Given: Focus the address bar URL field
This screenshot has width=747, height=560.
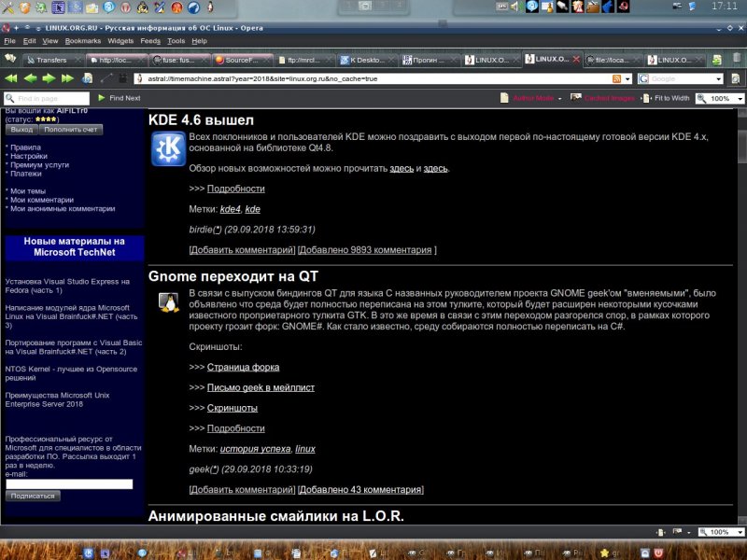Looking at the screenshot, I should pos(379,79).
